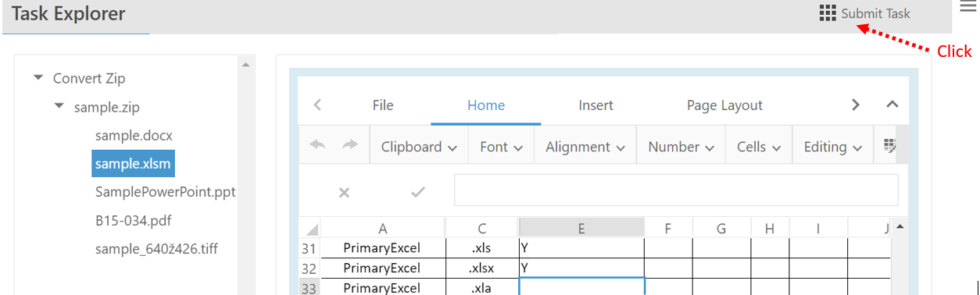Expand the Number dropdown
The width and height of the screenshot is (980, 295).
681,147
